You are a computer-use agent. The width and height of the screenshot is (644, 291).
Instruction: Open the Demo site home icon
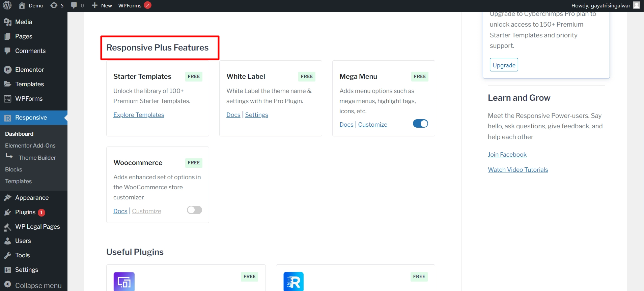pos(22,5)
